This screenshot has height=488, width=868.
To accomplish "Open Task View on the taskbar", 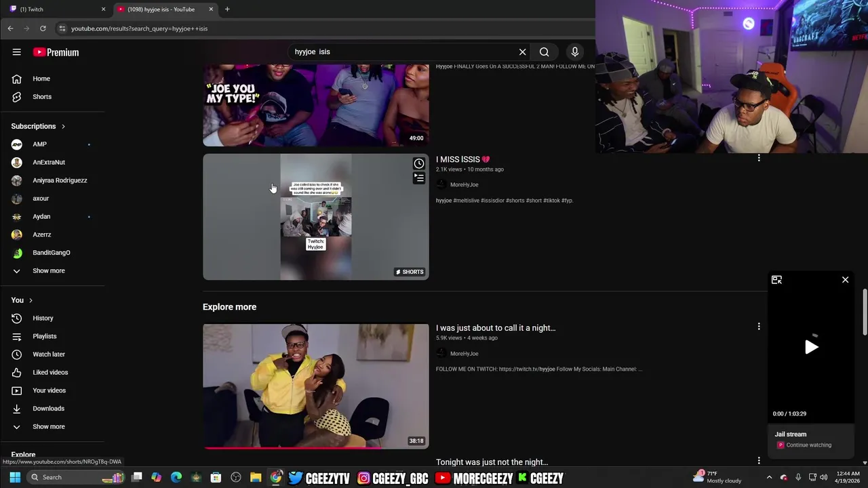I will tap(136, 477).
